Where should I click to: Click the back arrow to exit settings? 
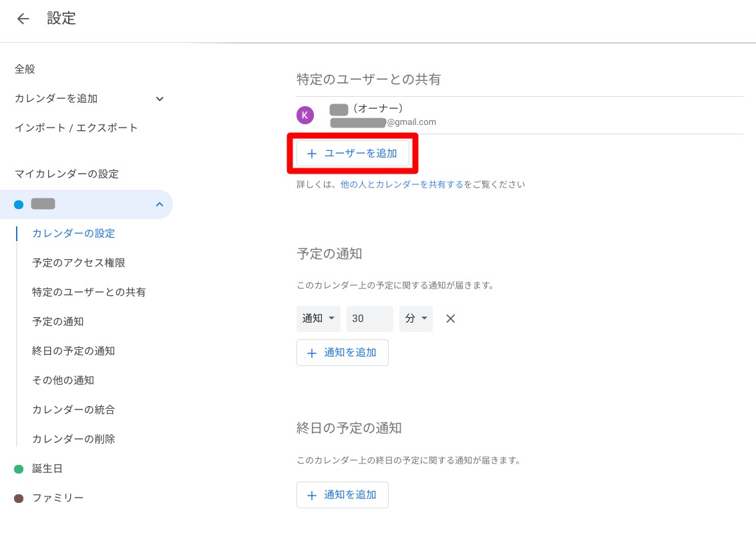click(23, 19)
